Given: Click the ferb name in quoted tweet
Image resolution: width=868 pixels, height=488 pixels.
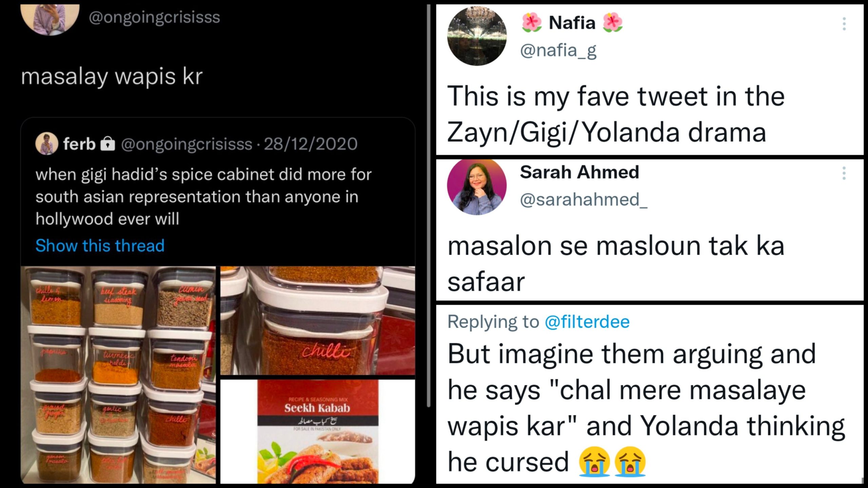Looking at the screenshot, I should (79, 144).
